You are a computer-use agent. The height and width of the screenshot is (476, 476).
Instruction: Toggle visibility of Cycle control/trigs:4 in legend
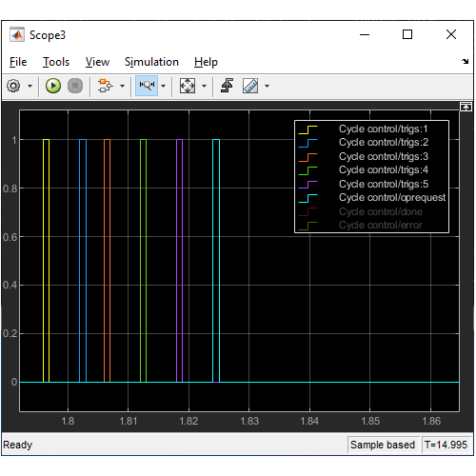(384, 169)
